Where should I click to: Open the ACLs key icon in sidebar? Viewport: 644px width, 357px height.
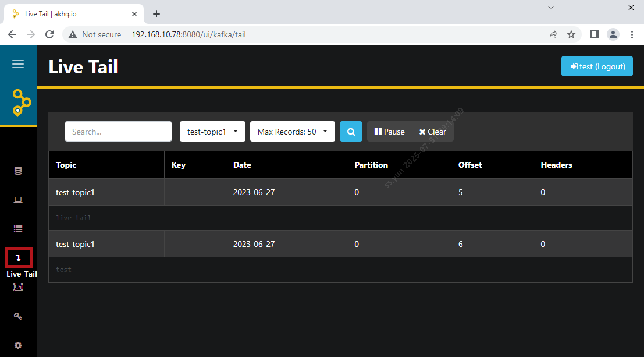(x=18, y=316)
